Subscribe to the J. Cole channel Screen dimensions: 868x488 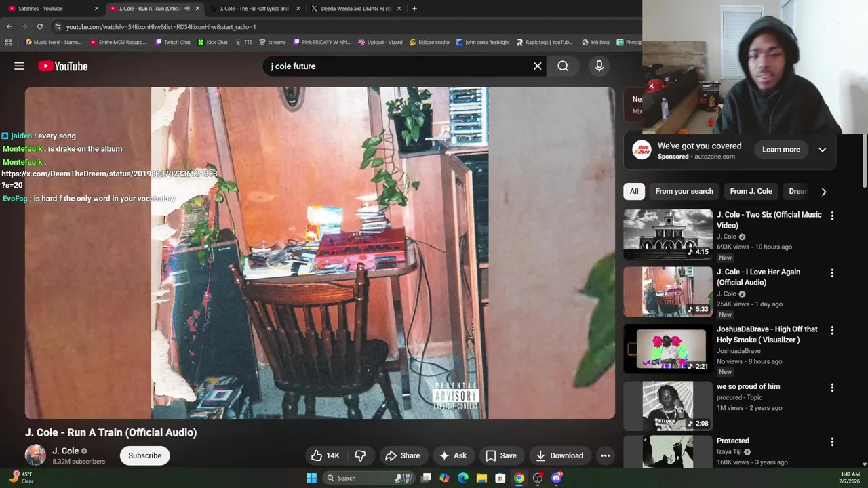pos(145,455)
